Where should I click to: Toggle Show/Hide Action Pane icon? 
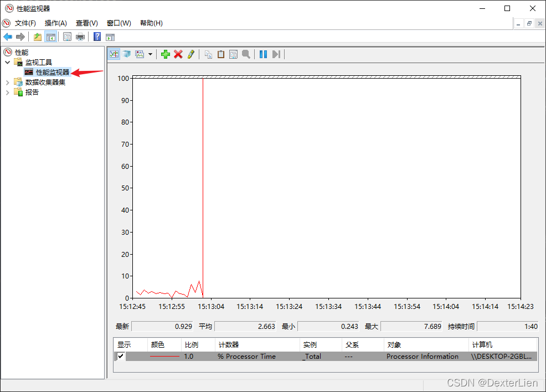(x=110, y=37)
